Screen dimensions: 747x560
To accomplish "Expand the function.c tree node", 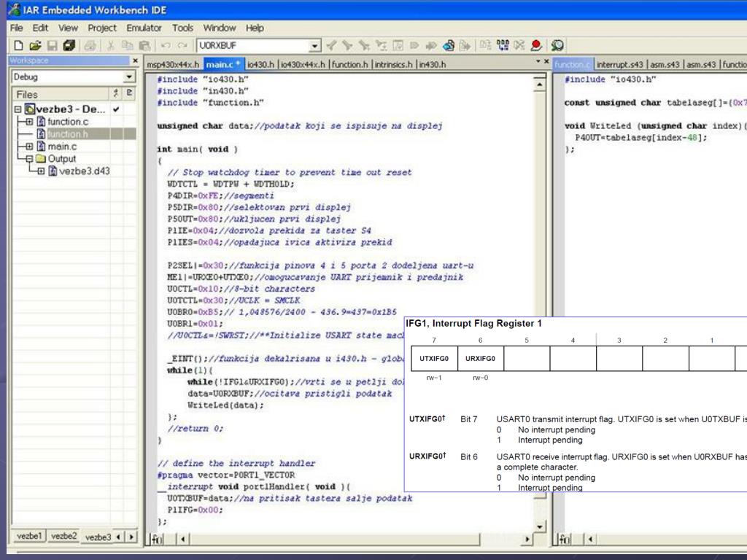I will coord(29,122).
